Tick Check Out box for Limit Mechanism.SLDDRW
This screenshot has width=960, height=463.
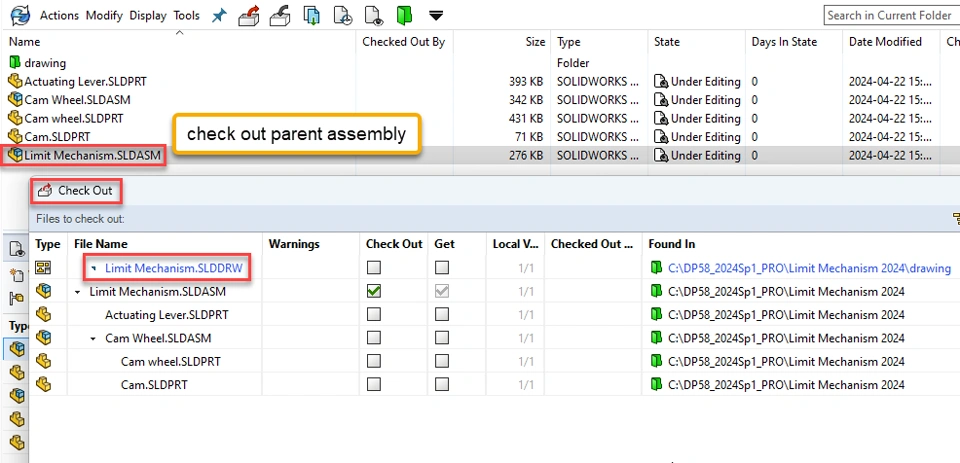[x=373, y=268]
